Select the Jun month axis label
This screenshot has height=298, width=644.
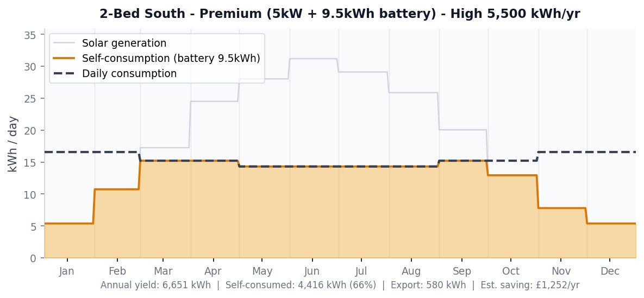tap(312, 271)
